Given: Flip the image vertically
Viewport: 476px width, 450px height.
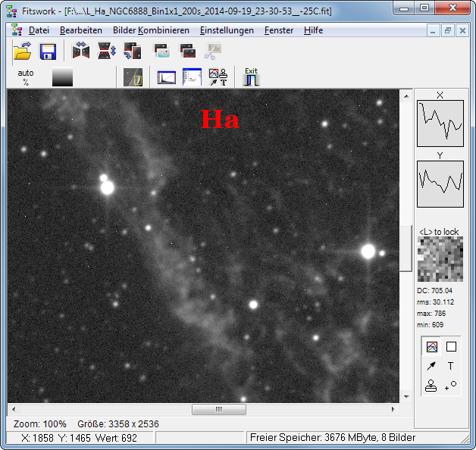Looking at the screenshot, I should coord(106,52).
